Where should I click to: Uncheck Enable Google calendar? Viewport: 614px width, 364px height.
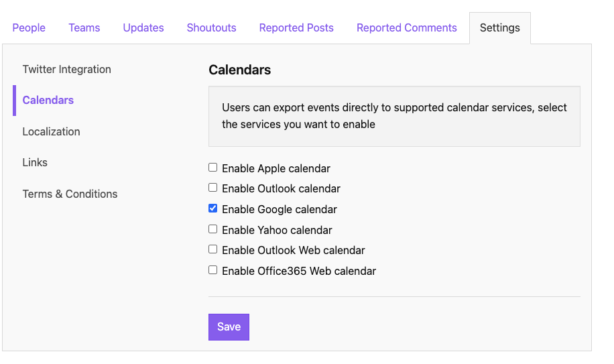click(212, 208)
